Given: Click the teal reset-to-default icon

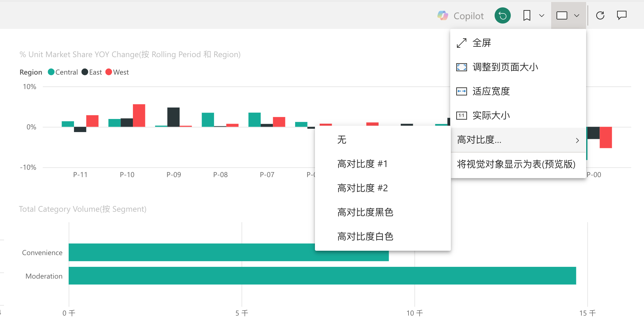Looking at the screenshot, I should tap(502, 15).
